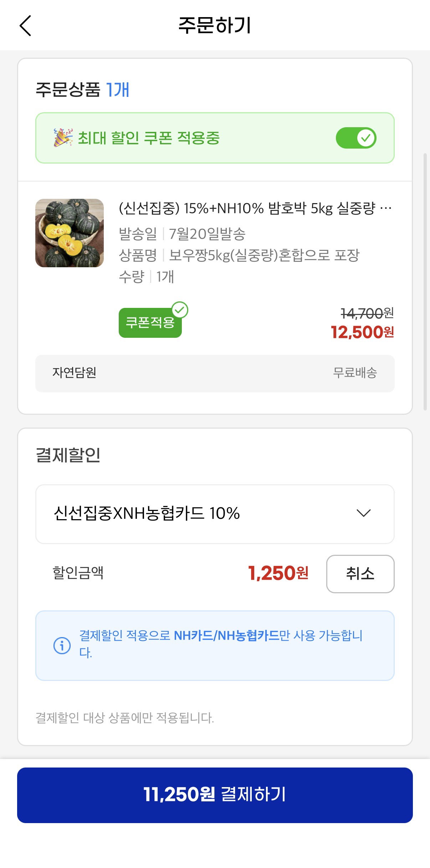This screenshot has height=868, width=430.
Task: Open the 신선집중XNH농협카드 10% dropdown
Action: [215, 514]
